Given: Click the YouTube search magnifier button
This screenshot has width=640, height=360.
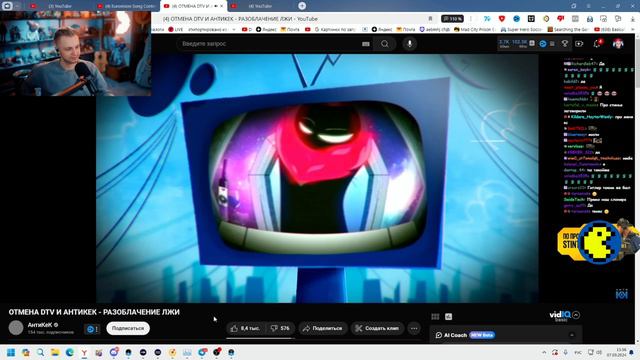Looking at the screenshot, I should click(384, 44).
